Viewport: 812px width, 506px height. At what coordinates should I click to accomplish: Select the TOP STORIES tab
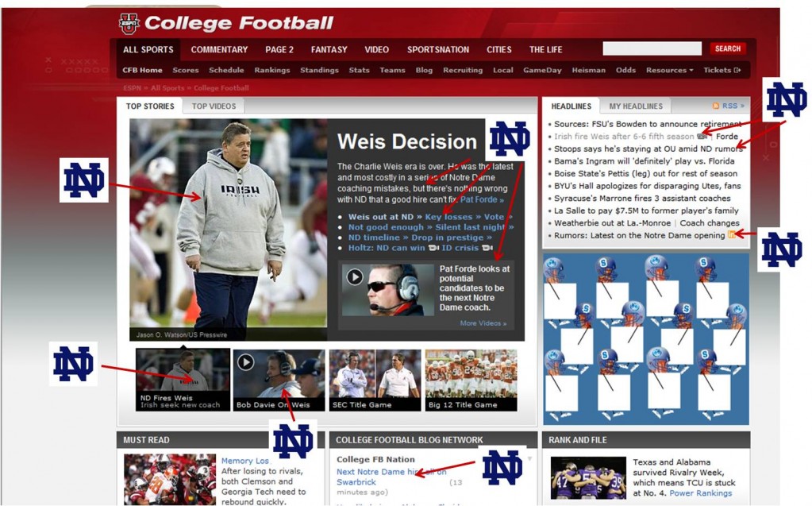coord(150,106)
